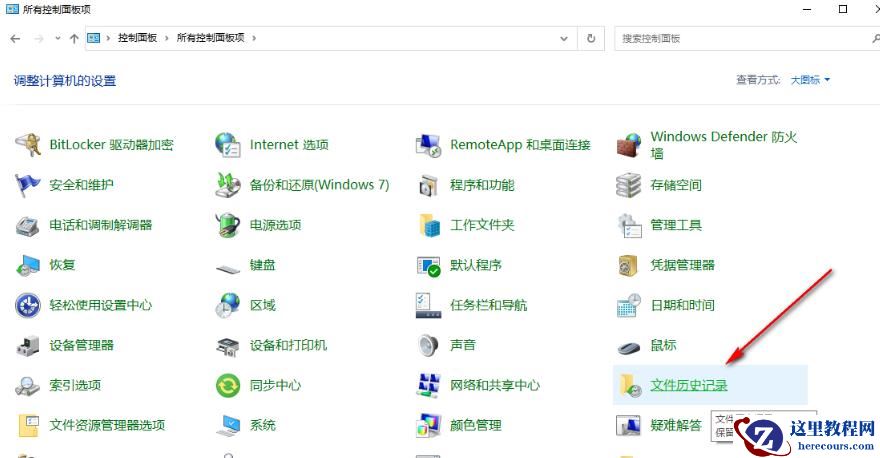Click the control panel icon in address bar
Viewport: 880px width, 458px height.
[x=94, y=38]
